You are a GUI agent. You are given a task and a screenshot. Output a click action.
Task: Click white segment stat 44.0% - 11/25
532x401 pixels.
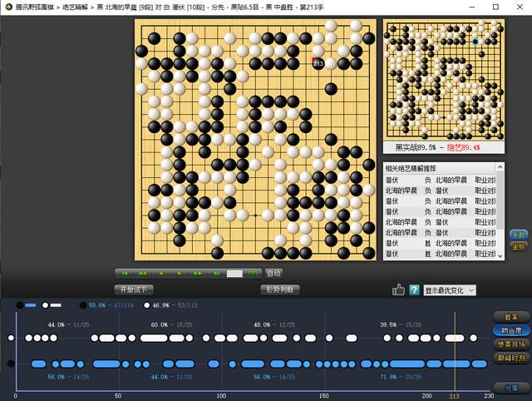(x=68, y=325)
